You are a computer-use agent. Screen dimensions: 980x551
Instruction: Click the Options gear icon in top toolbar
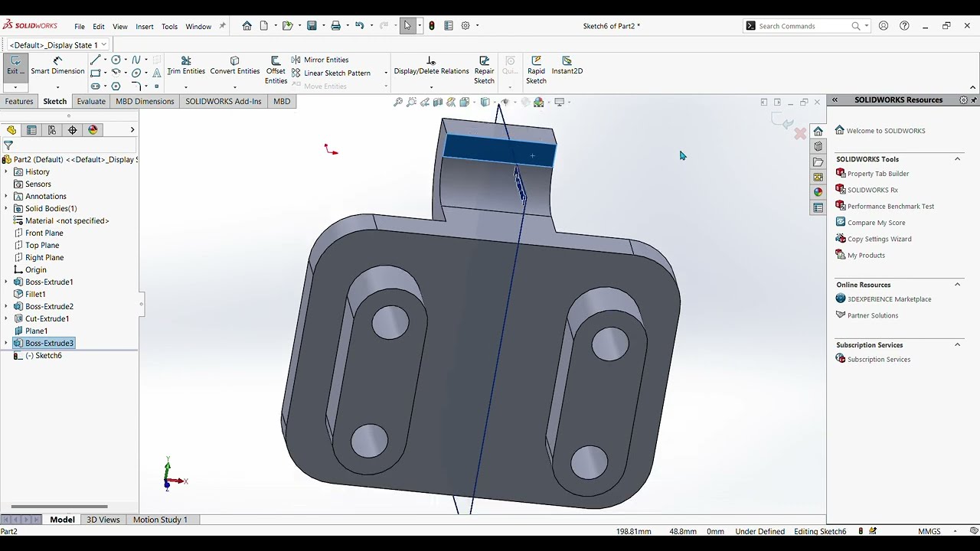pos(465,26)
